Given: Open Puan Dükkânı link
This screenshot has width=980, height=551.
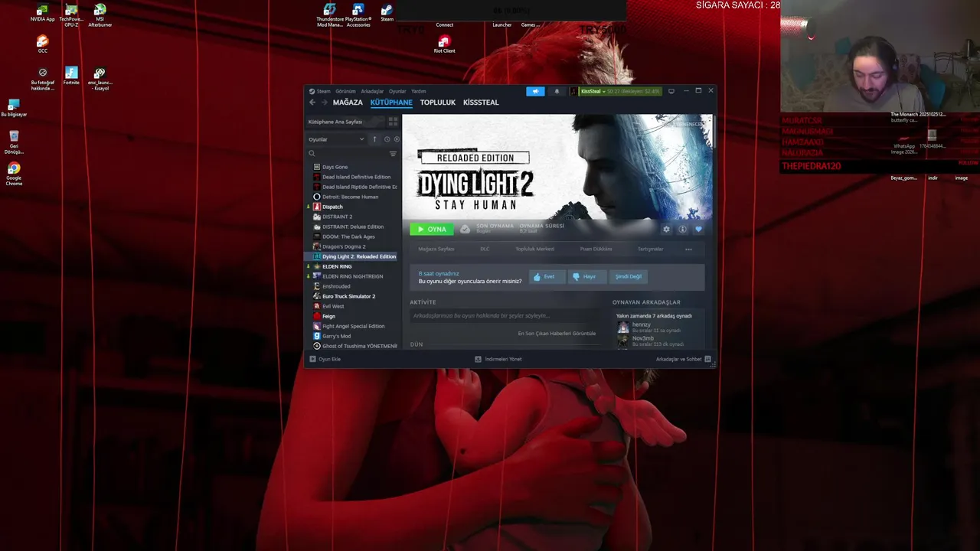Looking at the screenshot, I should pos(596,249).
